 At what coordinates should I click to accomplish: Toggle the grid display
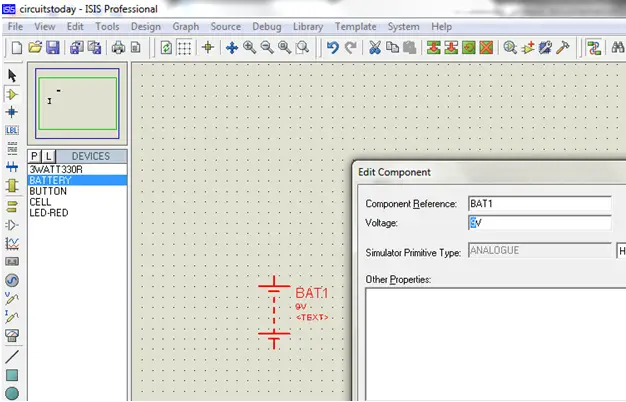(184, 48)
